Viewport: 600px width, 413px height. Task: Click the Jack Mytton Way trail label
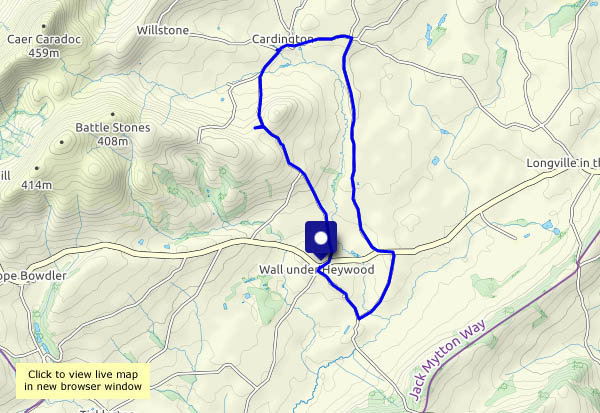[x=447, y=359]
